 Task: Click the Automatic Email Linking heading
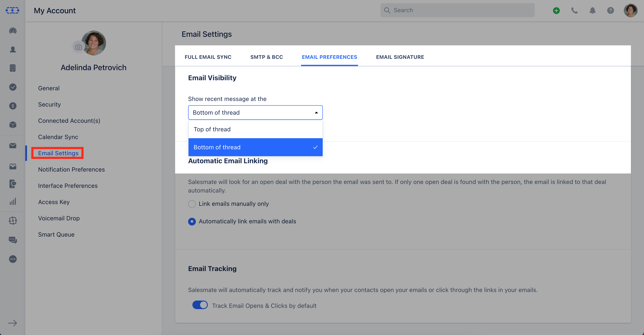point(228,161)
